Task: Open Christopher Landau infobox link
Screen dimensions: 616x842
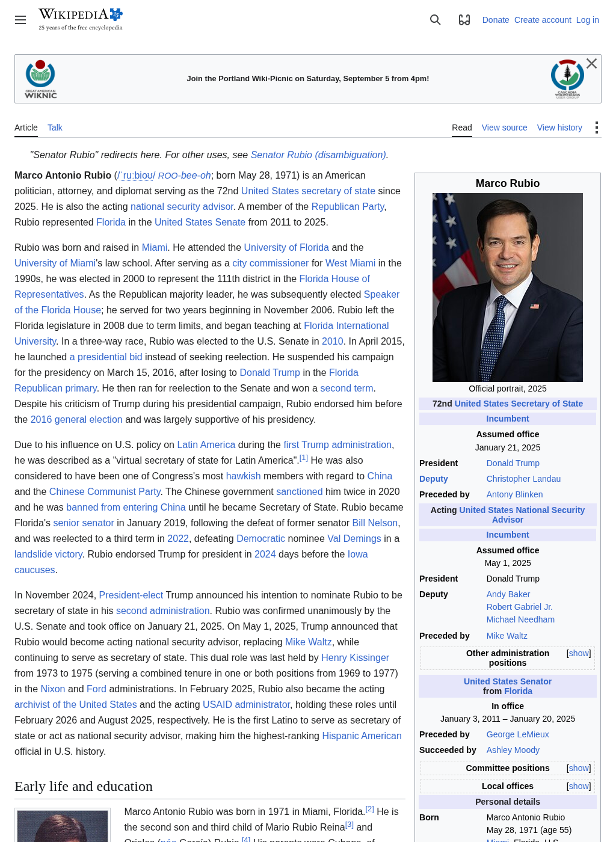Action: pos(523,479)
